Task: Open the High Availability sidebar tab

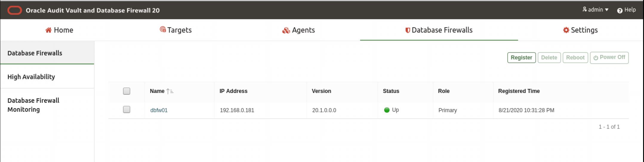Action: 31,77
